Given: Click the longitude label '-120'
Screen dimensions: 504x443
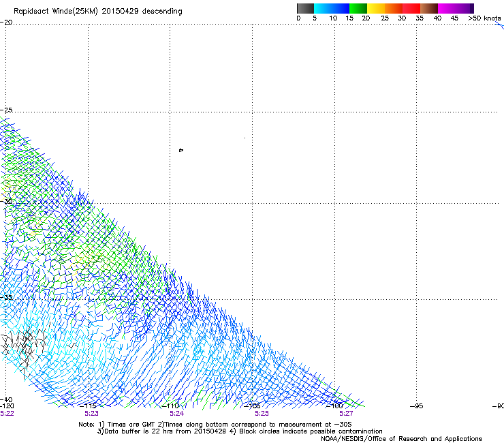Looking at the screenshot, I should point(7,406).
